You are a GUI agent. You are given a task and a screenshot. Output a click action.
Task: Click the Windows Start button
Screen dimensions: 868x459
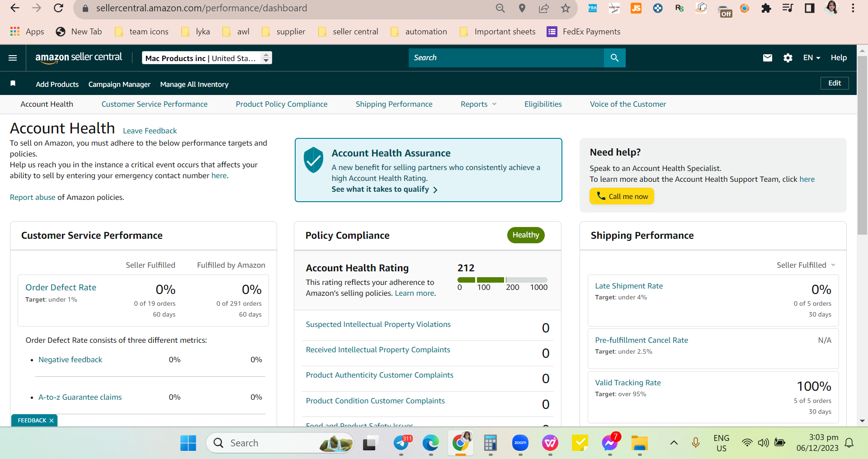click(x=188, y=443)
